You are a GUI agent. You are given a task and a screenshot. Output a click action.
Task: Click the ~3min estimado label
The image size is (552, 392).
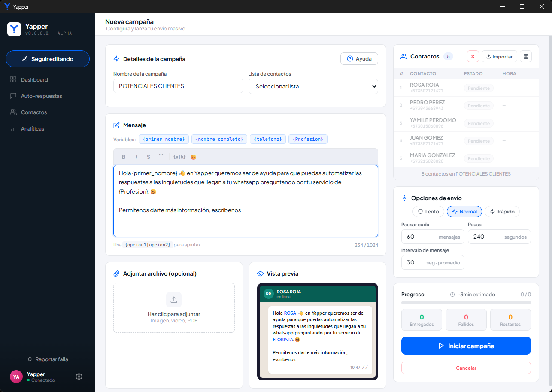[473, 295]
